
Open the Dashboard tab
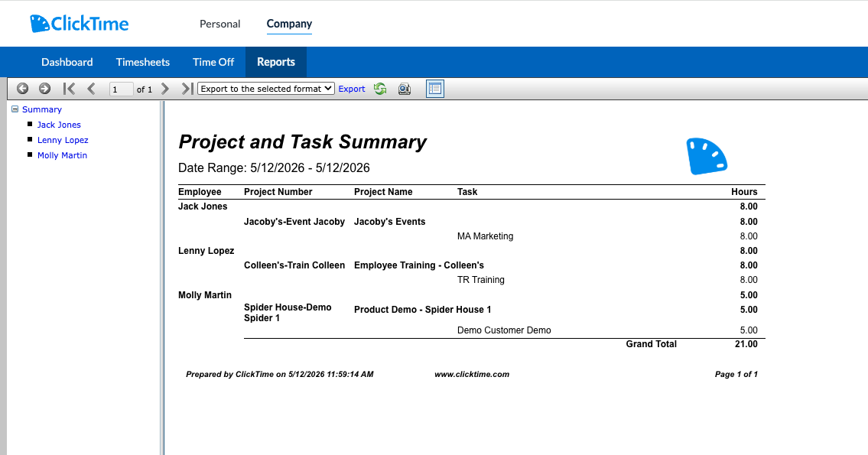[67, 62]
